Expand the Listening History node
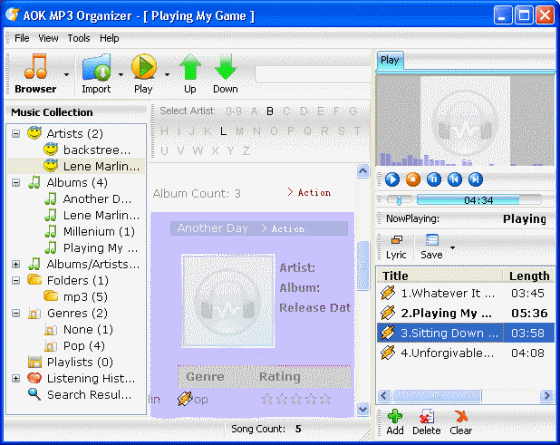The height and width of the screenshot is (445, 560). click(x=16, y=379)
